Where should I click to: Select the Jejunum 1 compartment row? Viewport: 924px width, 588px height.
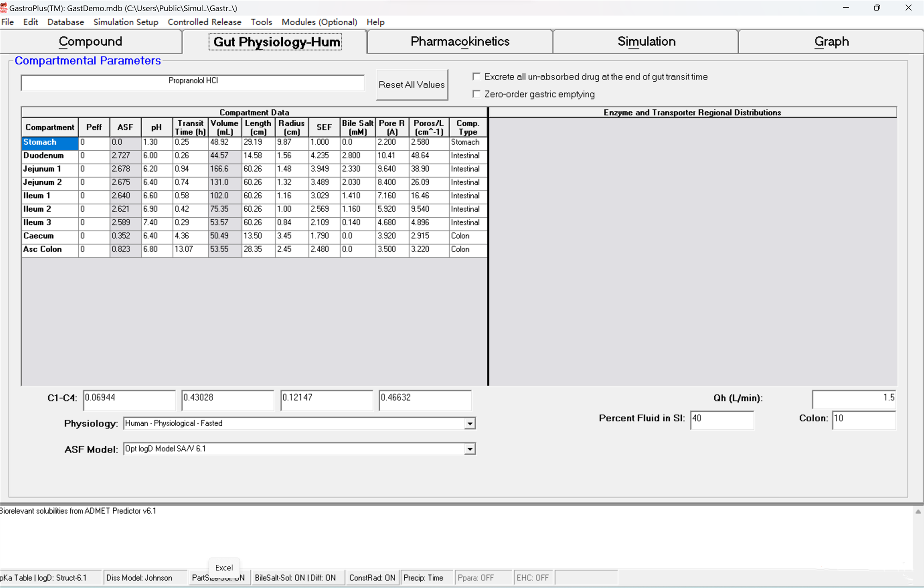(x=50, y=169)
